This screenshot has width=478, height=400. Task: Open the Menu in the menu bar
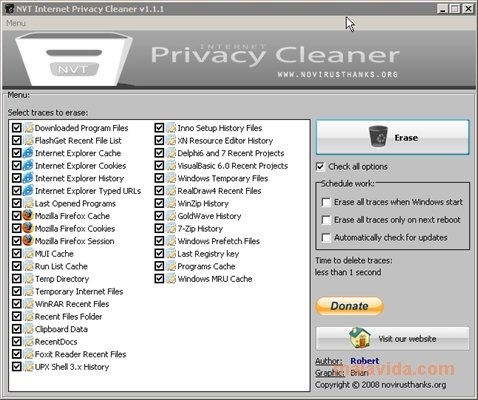tap(16, 23)
